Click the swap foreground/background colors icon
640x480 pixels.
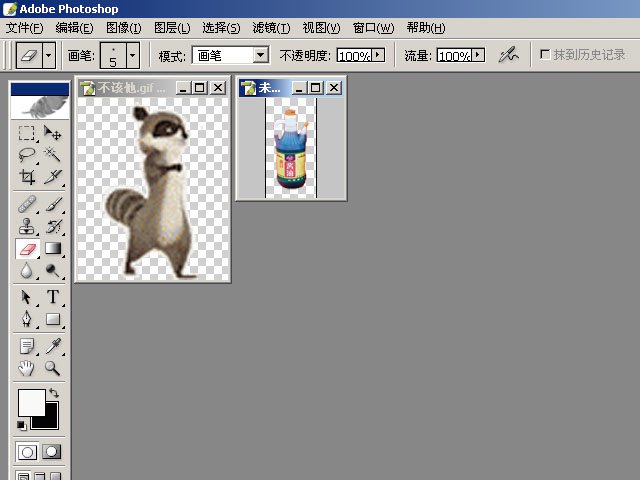pos(54,393)
